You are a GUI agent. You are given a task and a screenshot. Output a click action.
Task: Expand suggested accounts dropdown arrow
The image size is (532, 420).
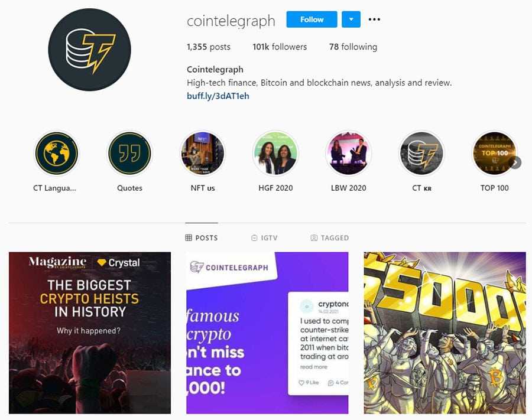coord(351,19)
